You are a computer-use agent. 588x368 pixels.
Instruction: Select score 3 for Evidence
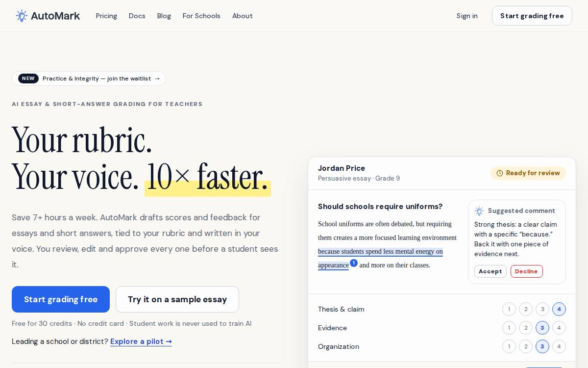point(542,328)
